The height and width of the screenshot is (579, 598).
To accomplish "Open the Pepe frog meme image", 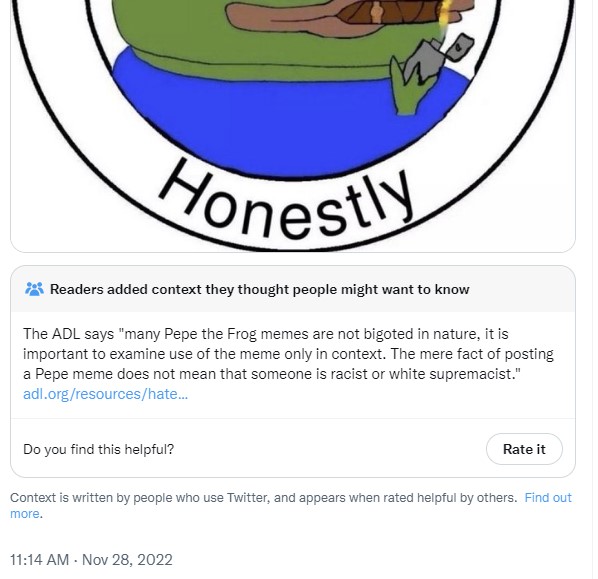I will (x=293, y=126).
